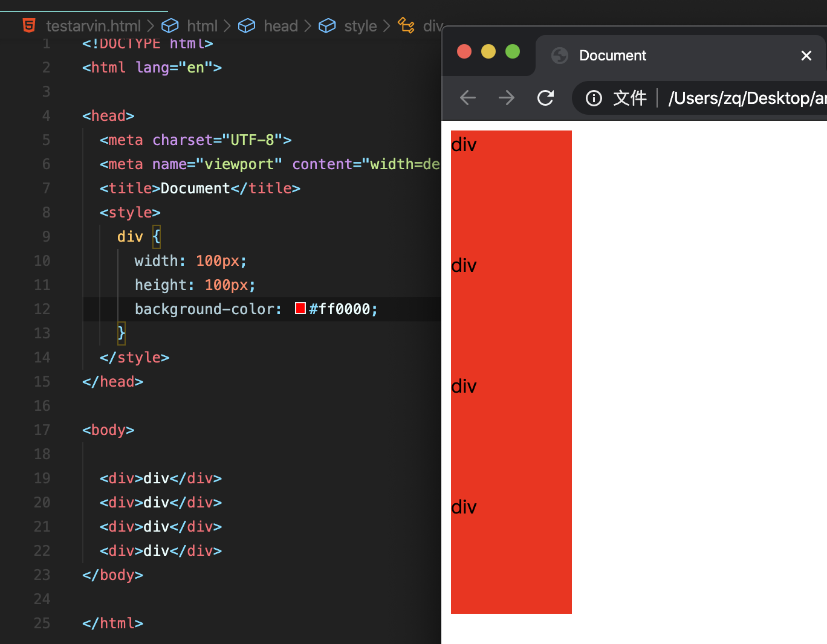Click the style breadcrumb cube icon
The image size is (827, 644).
pos(327,25)
